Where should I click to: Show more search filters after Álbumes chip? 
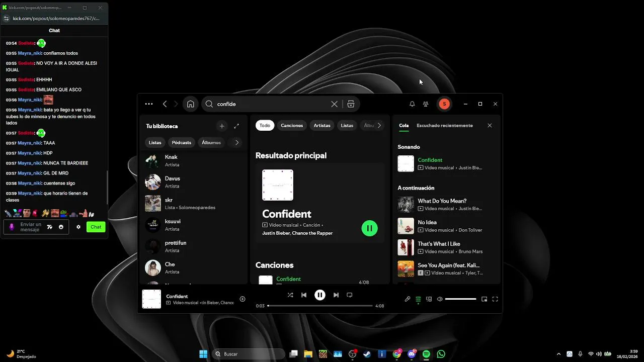[x=379, y=126]
